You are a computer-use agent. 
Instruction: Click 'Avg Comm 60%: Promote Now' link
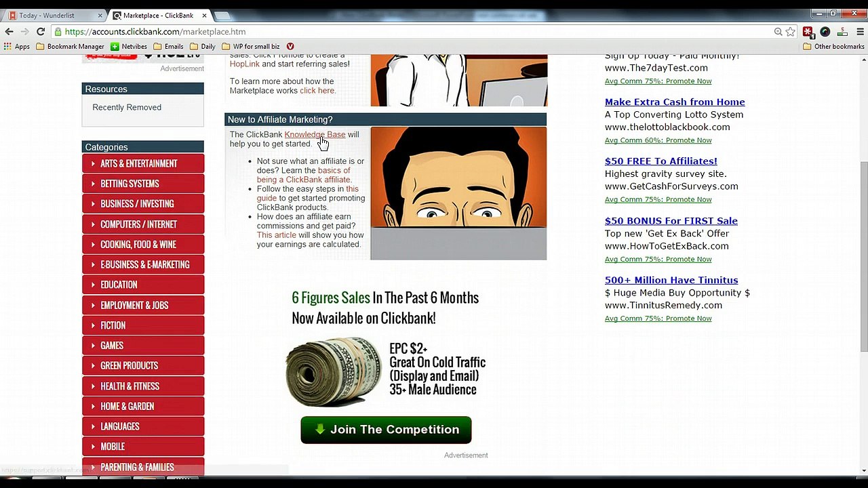[x=658, y=140]
